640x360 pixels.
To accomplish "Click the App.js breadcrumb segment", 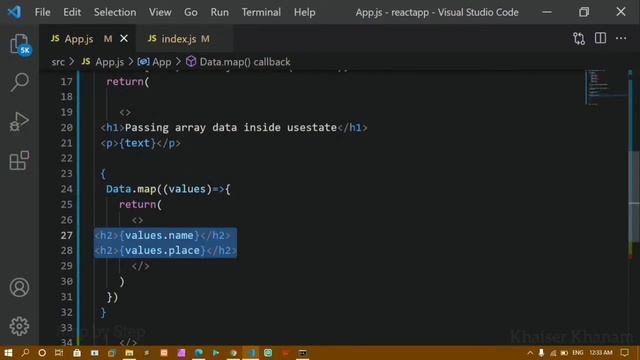I will point(102,62).
